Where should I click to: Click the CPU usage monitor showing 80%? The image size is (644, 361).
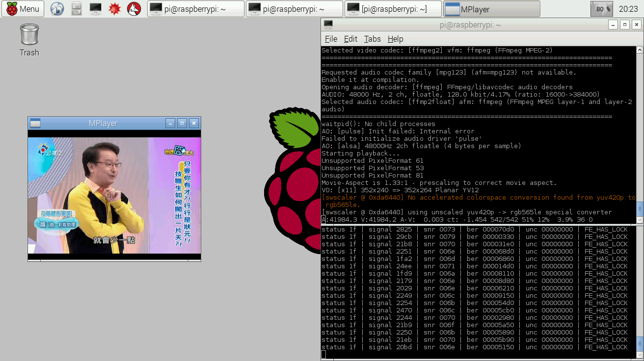click(x=603, y=9)
